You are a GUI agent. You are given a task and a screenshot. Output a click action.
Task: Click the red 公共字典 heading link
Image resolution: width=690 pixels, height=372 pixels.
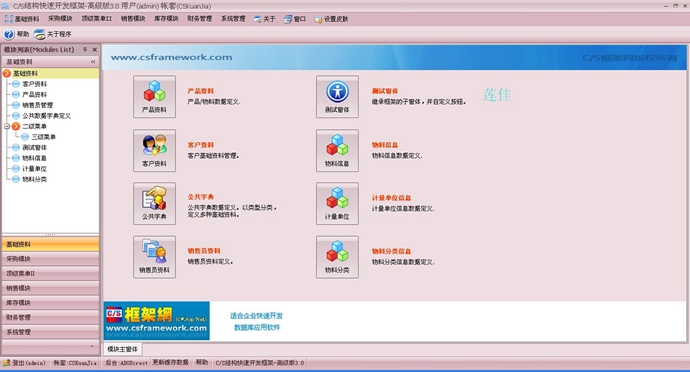201,197
